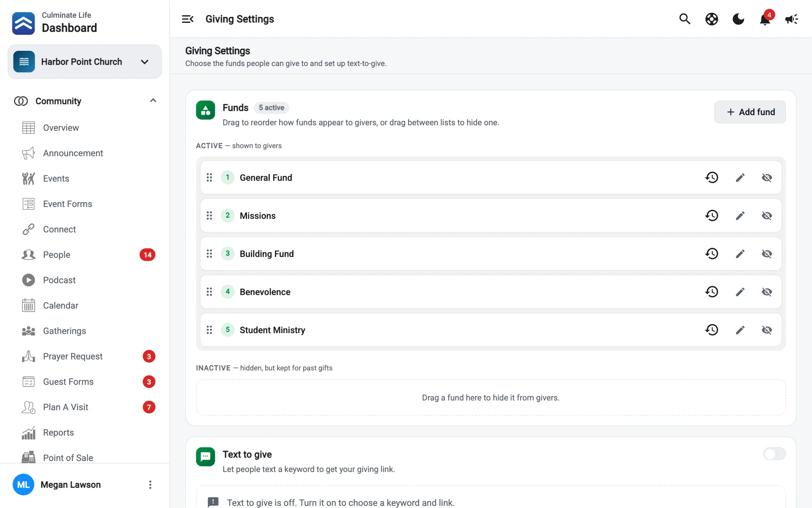Image resolution: width=812 pixels, height=508 pixels.
Task: Click the Building Fund drag handle
Action: [209, 254]
